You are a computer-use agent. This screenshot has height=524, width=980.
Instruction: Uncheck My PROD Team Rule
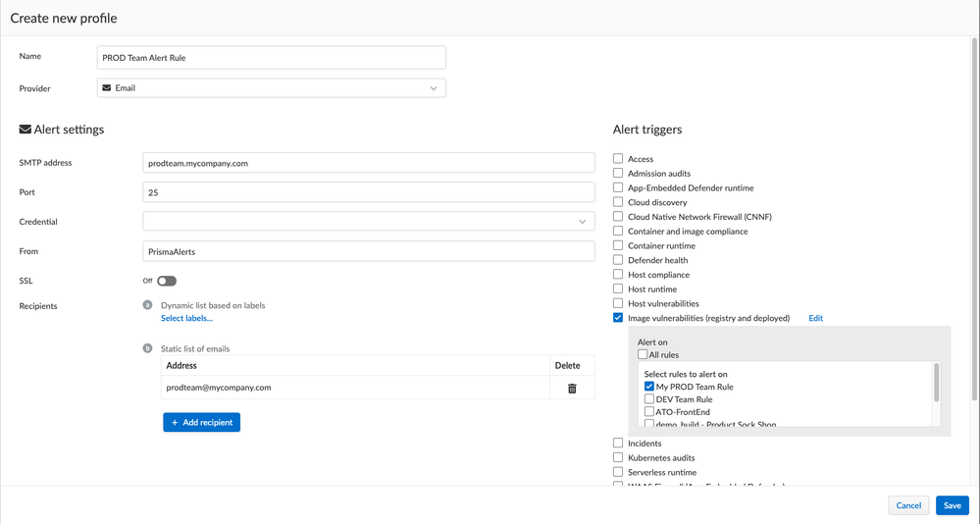pyautogui.click(x=649, y=387)
